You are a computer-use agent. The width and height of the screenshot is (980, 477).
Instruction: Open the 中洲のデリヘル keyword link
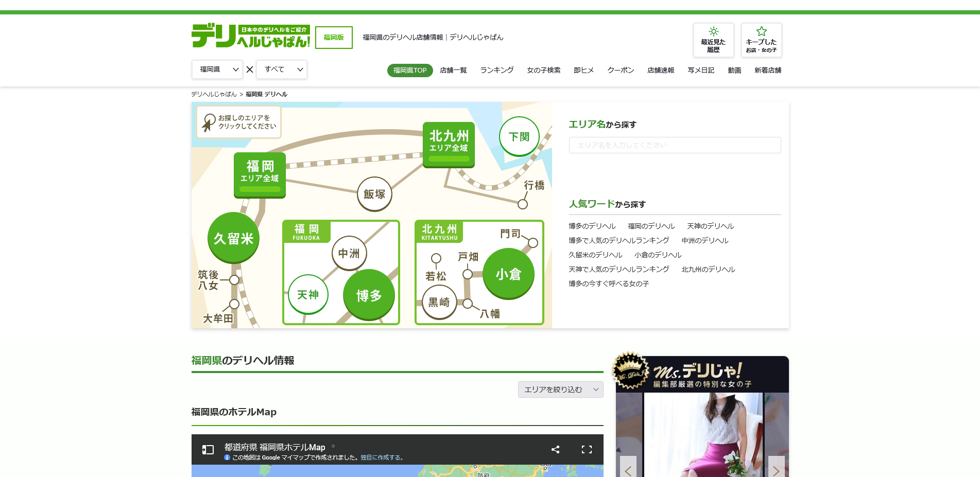[x=705, y=240]
